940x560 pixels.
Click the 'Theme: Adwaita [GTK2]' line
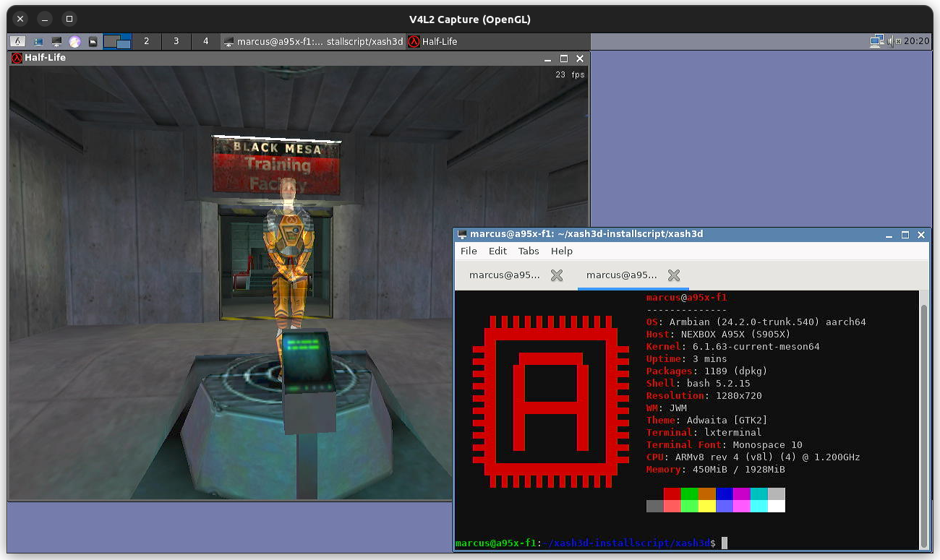[706, 421]
